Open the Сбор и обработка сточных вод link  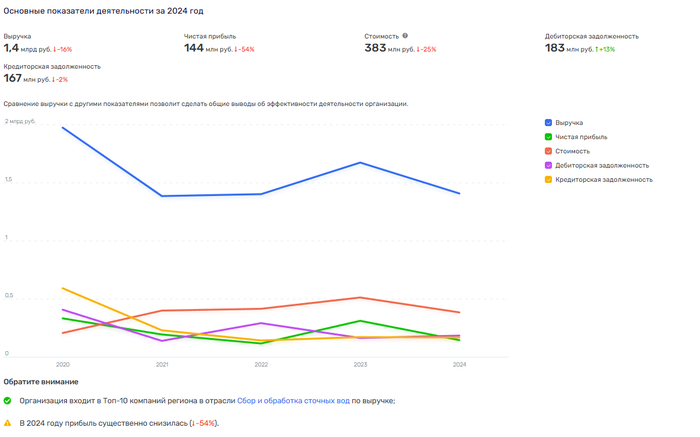pyautogui.click(x=293, y=401)
